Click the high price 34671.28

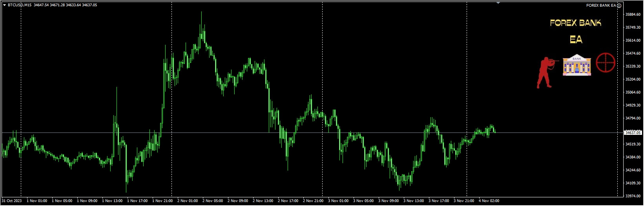coord(57,5)
